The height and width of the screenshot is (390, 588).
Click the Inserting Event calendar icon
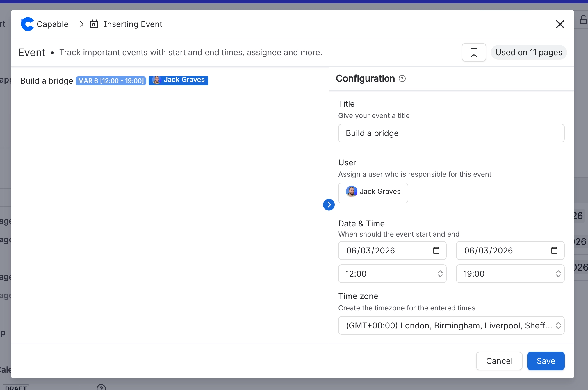pyautogui.click(x=94, y=24)
